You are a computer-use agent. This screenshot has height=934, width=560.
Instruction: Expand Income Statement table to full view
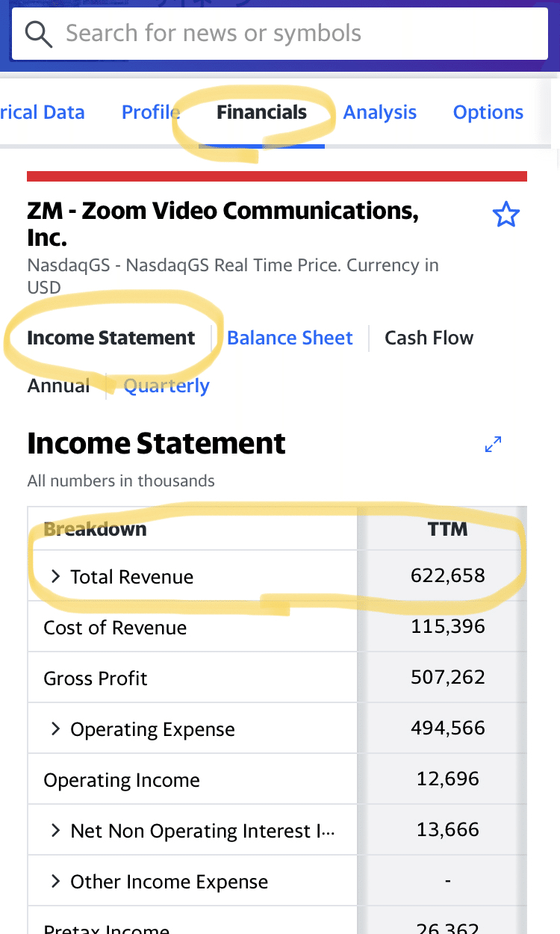493,444
